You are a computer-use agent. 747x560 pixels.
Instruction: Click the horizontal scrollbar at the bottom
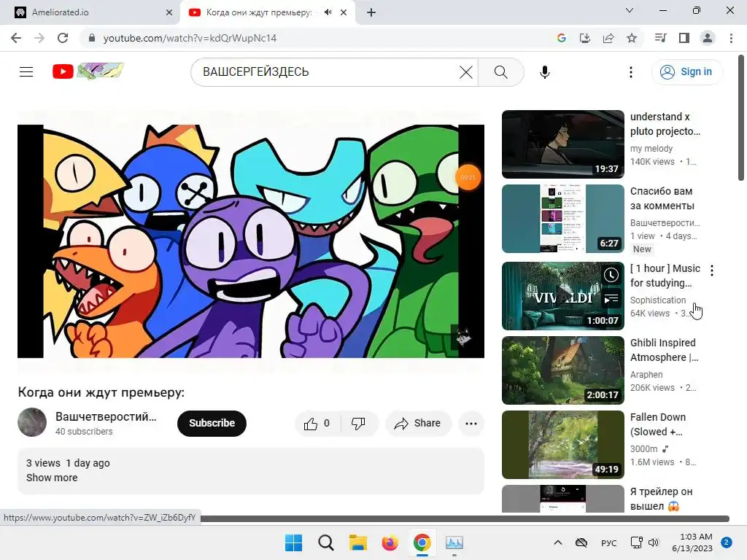coord(465,518)
